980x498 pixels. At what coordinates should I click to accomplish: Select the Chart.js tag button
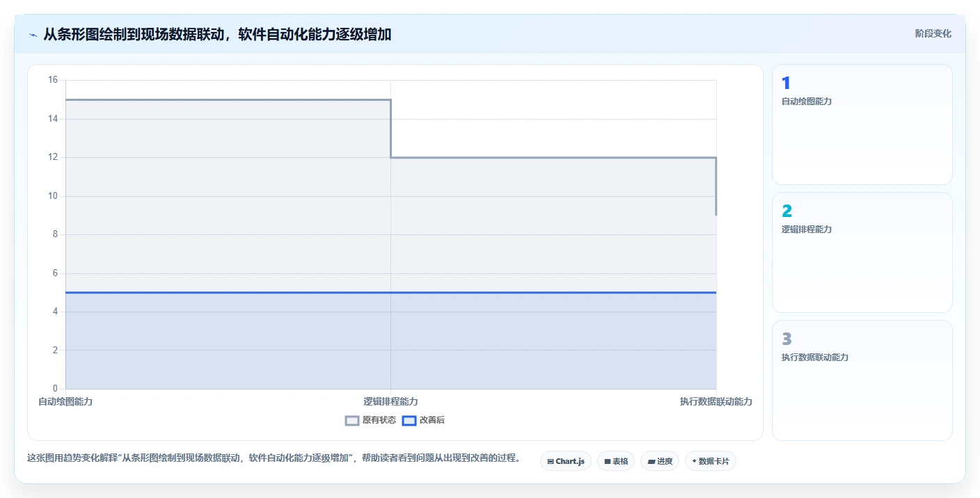point(566,461)
